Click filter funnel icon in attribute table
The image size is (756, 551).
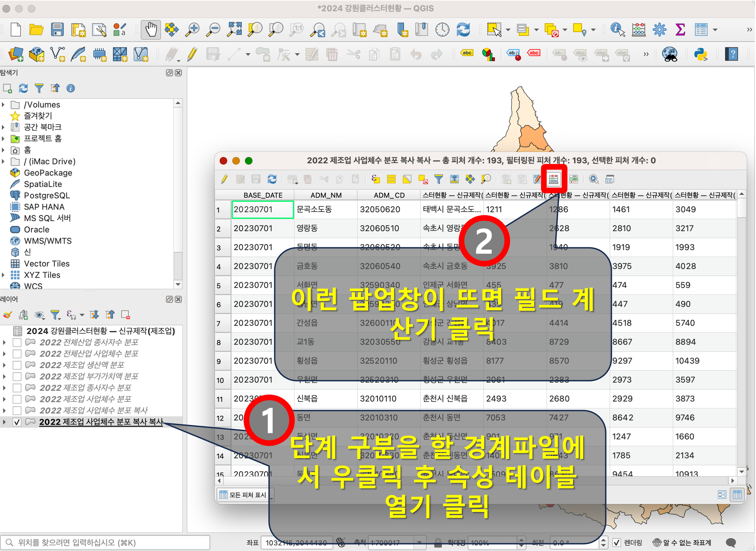438,179
